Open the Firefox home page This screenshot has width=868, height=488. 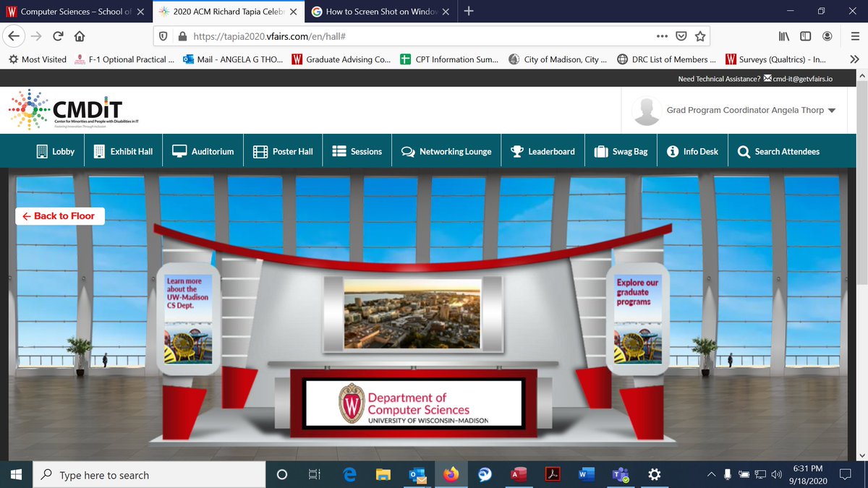click(x=80, y=36)
